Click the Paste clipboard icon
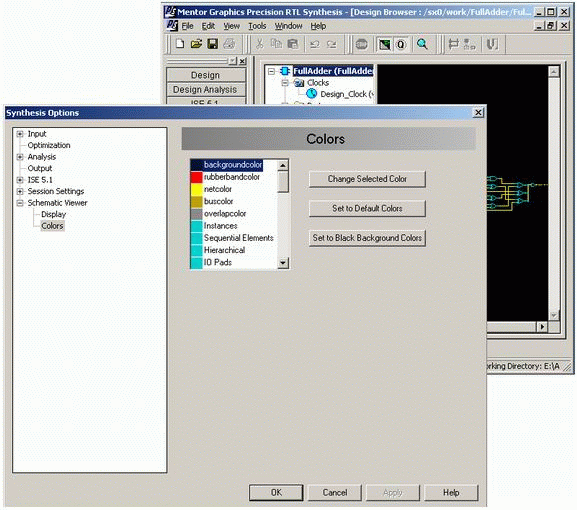 (293, 44)
